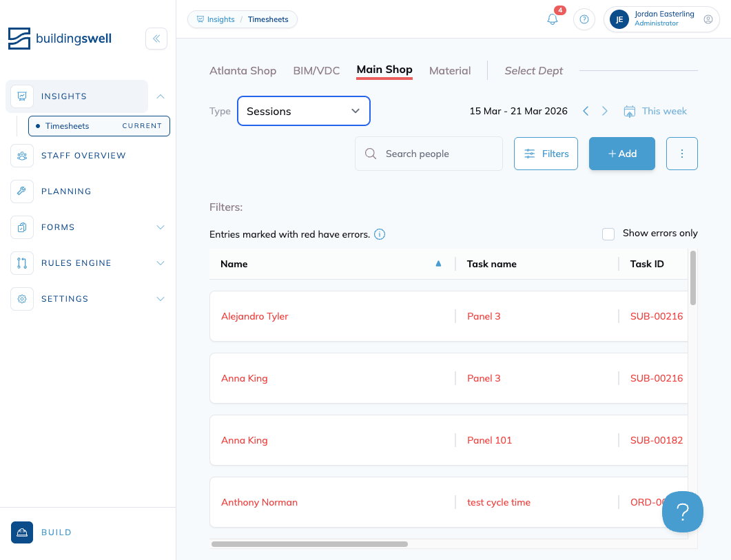Screen dimensions: 731x560
Task: Click the Insights presentation icon in sidebar
Action: click(x=22, y=96)
